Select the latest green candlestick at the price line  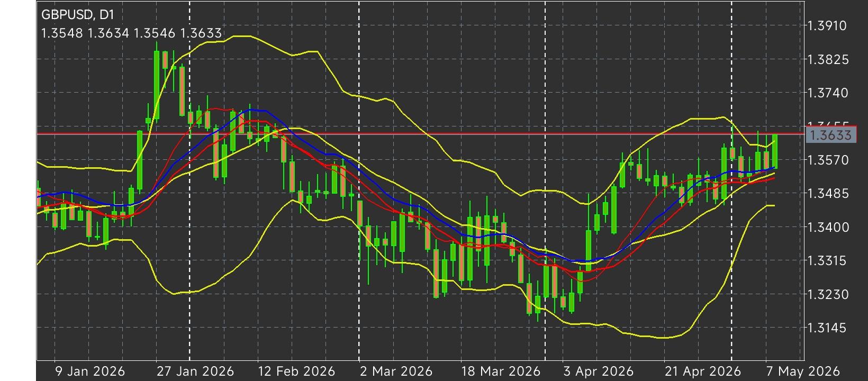(775, 152)
